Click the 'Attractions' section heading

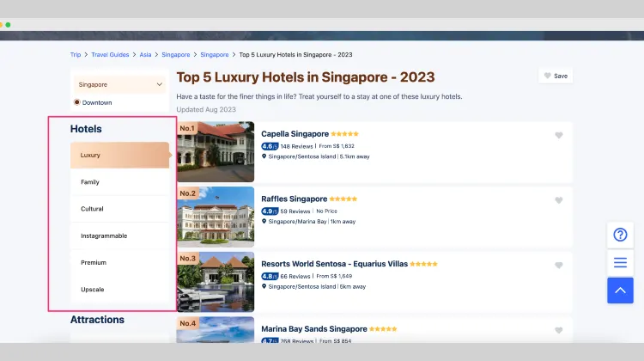(x=97, y=320)
